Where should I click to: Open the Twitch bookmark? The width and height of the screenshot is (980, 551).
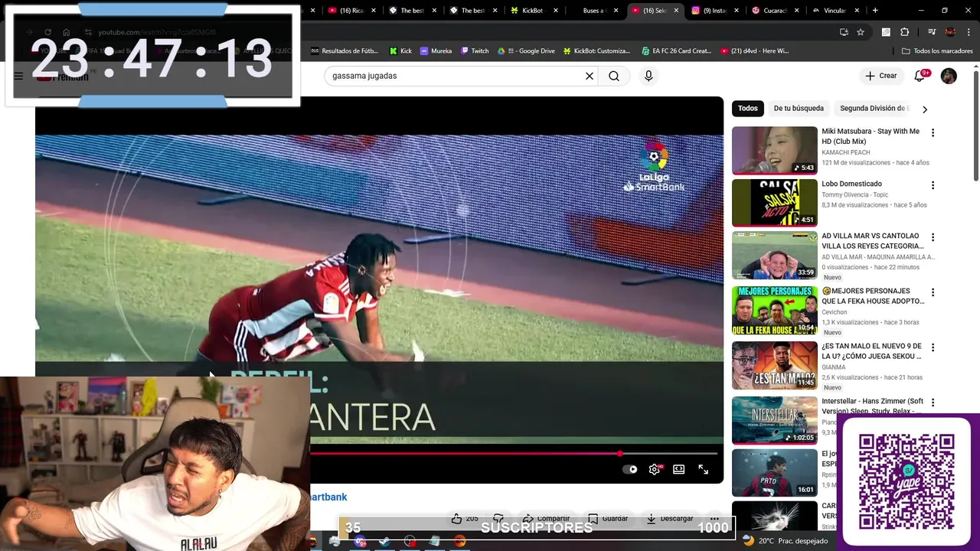[x=475, y=51]
